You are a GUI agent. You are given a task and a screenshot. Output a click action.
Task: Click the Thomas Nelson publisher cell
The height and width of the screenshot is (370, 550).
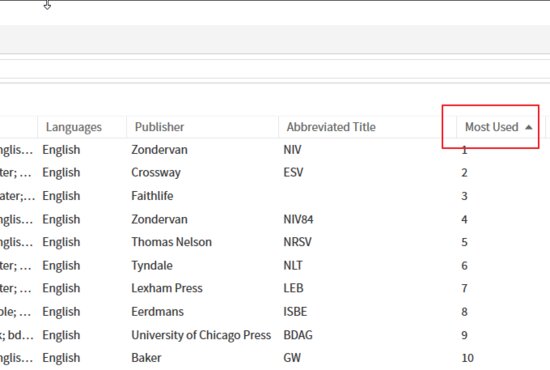(172, 242)
